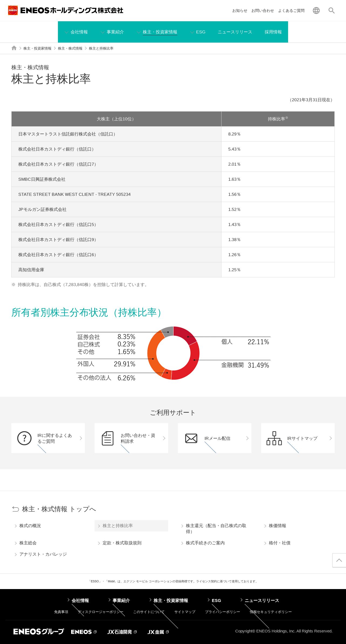Click the IR sitemap hierarchy icon
The width and height of the screenshot is (346, 644).
click(274, 438)
